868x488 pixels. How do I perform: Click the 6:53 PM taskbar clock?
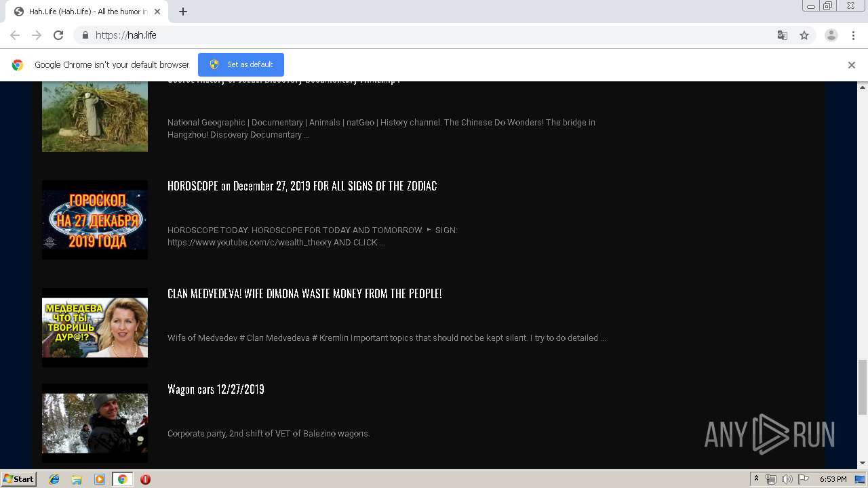(833, 479)
